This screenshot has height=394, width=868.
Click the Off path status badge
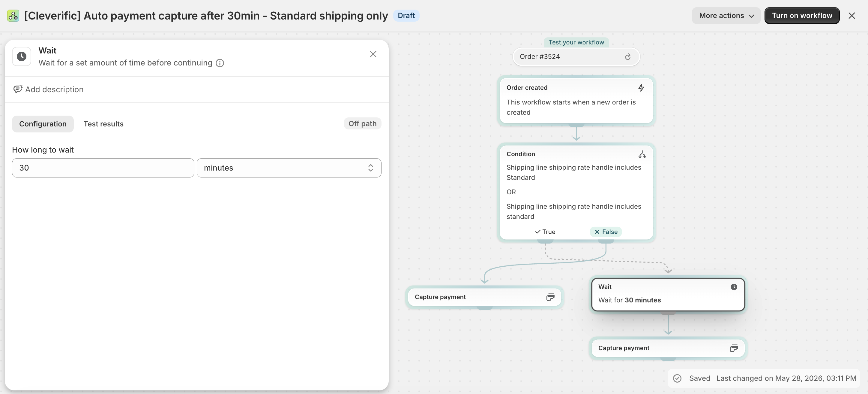point(362,123)
